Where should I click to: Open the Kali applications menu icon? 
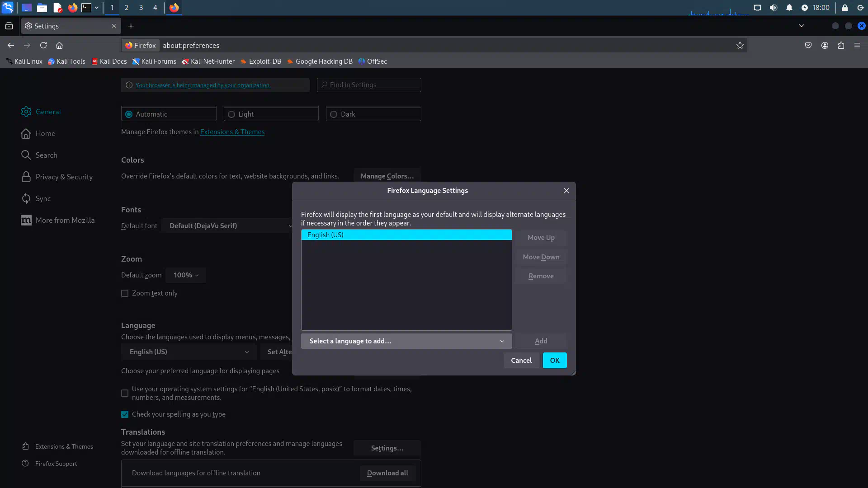coord(8,8)
